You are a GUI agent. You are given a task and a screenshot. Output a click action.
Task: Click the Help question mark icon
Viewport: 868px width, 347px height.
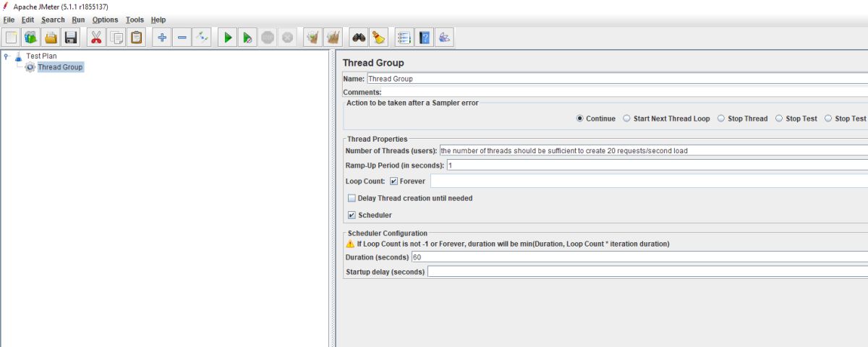(x=425, y=37)
